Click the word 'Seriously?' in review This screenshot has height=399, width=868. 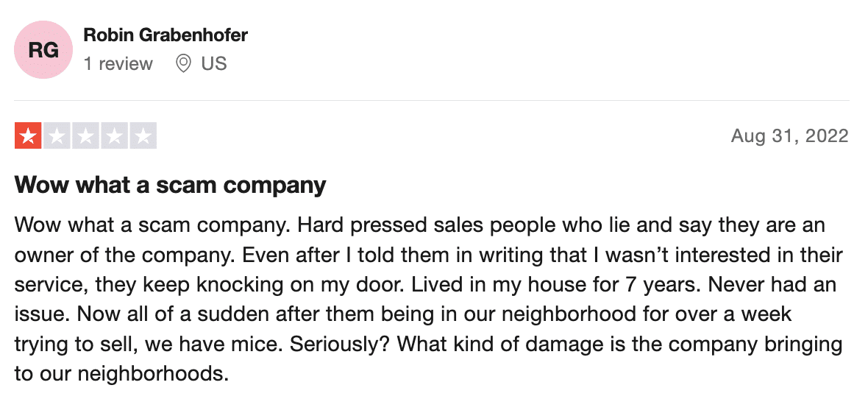pos(341,345)
